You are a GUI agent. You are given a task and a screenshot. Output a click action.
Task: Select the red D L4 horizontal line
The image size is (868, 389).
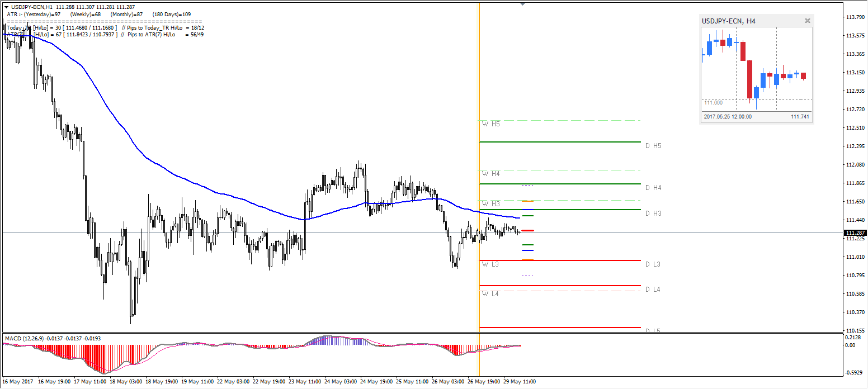click(560, 286)
